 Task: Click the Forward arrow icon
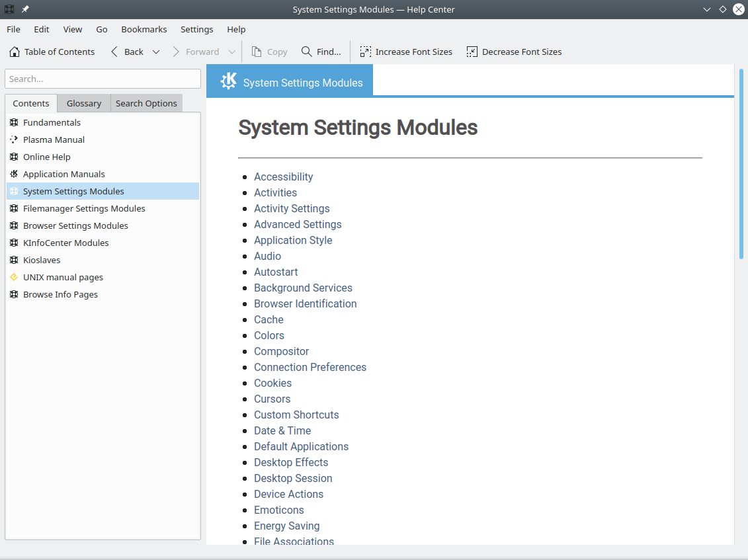(x=175, y=52)
